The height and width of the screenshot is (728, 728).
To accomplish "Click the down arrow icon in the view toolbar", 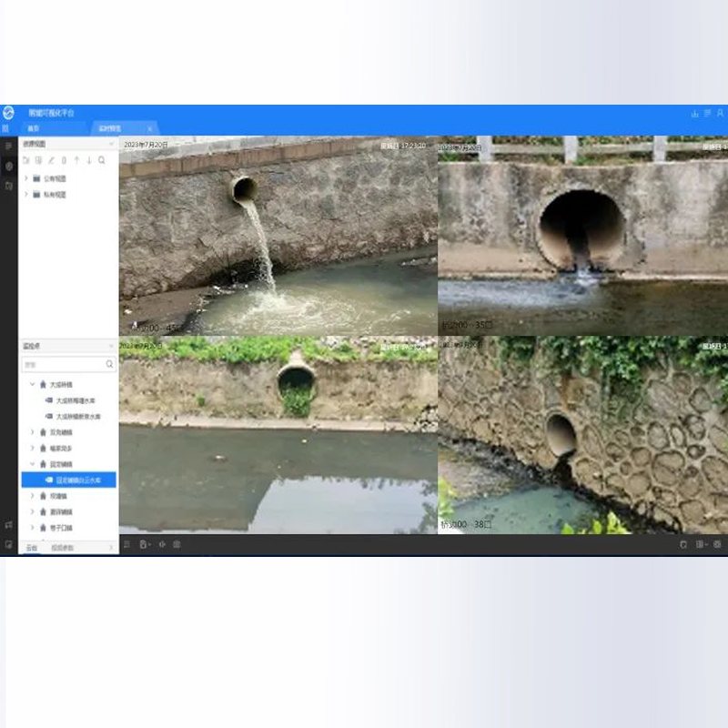I will point(89,160).
